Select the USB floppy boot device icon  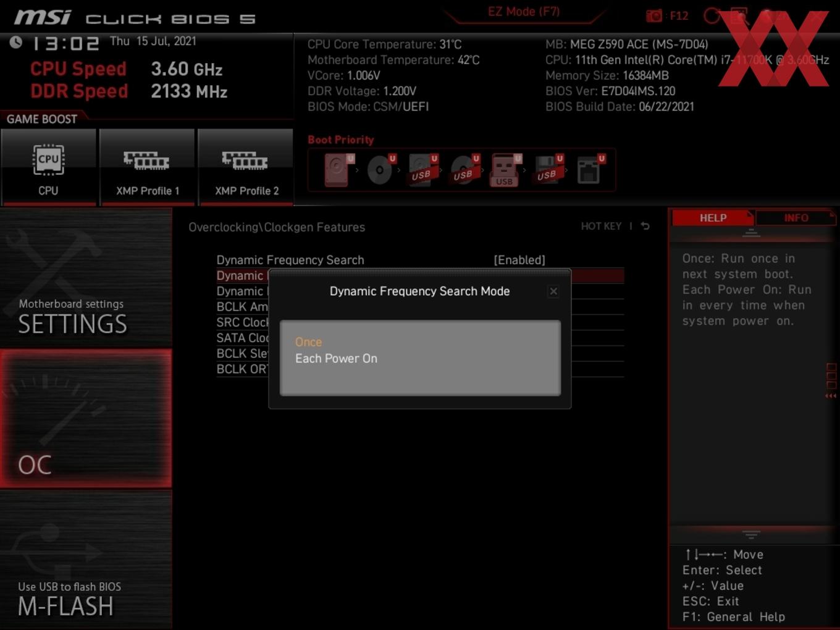click(x=548, y=169)
